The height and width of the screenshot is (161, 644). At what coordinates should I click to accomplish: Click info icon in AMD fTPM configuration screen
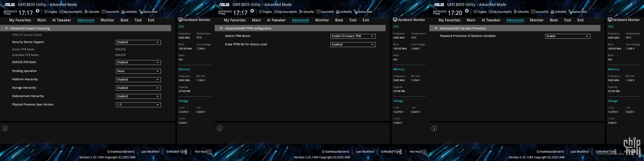click(220, 128)
